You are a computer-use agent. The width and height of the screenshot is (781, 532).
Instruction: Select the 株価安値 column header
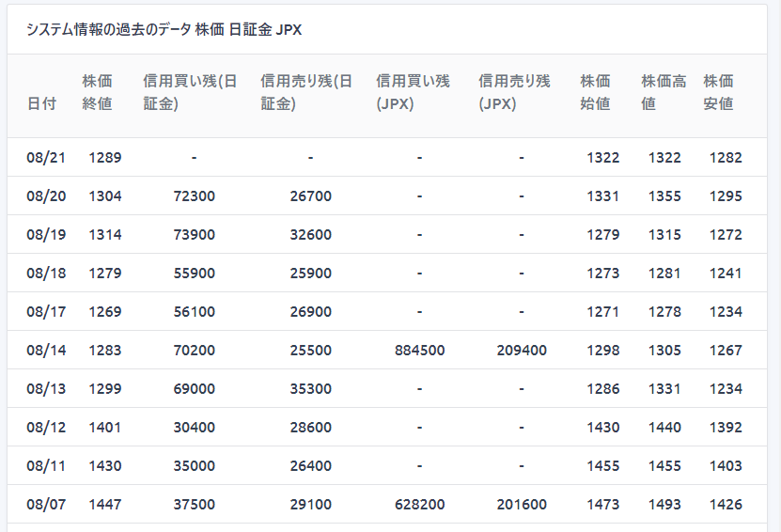(718, 92)
